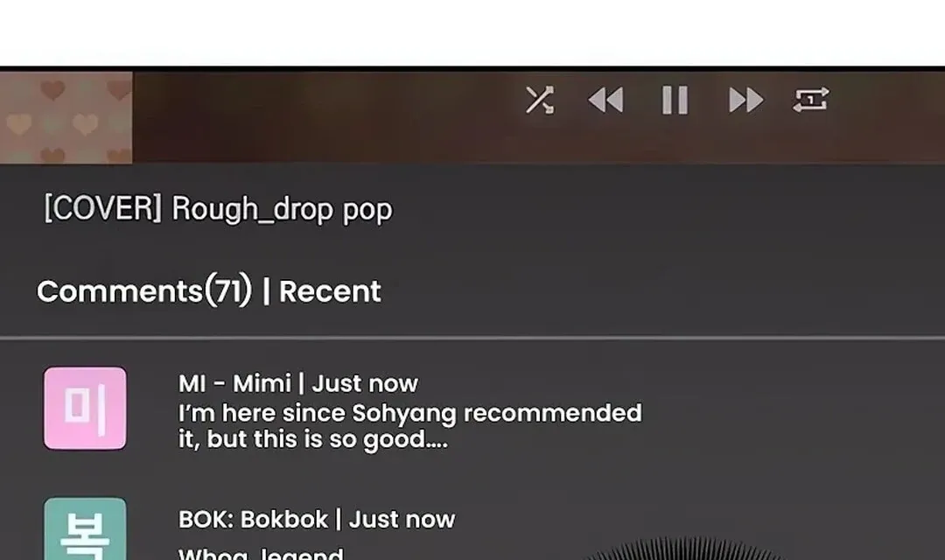Image resolution: width=945 pixels, height=560 pixels.
Task: Toggle shuffle playback icon
Action: click(539, 100)
